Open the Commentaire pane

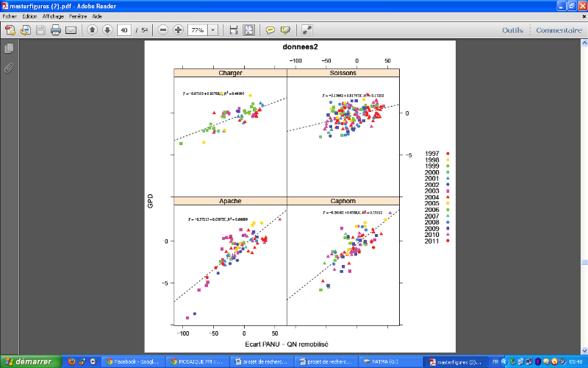pos(559,30)
